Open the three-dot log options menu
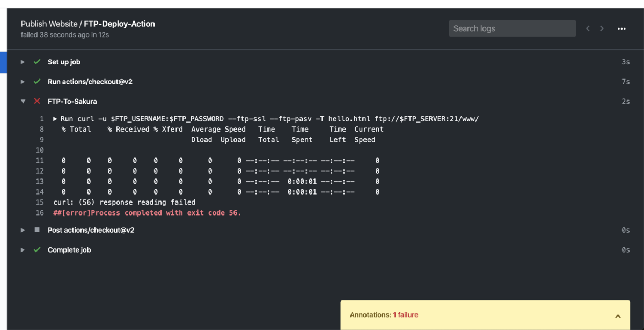Image resolution: width=644 pixels, height=330 pixels. click(621, 28)
